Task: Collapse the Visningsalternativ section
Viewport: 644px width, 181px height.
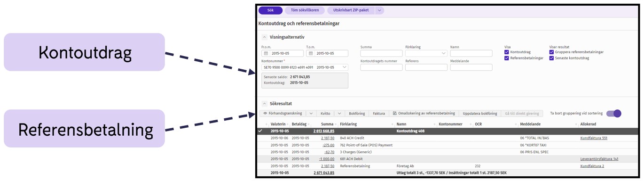Action: [264, 37]
